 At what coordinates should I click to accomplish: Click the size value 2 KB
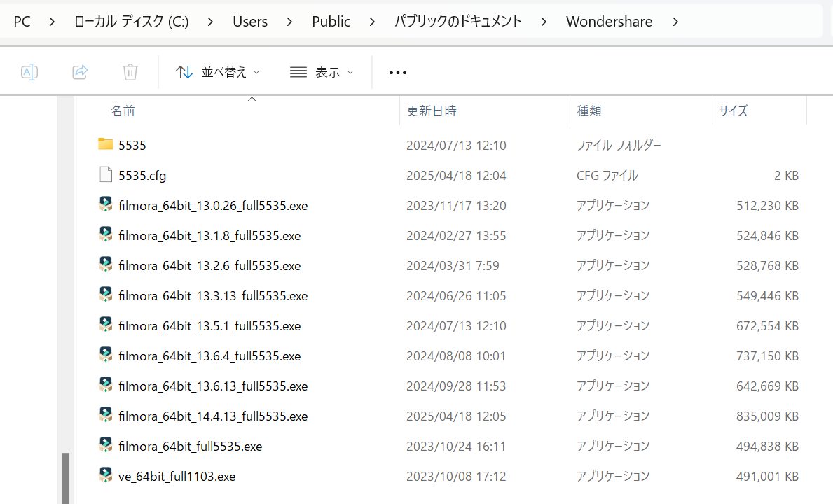point(786,176)
